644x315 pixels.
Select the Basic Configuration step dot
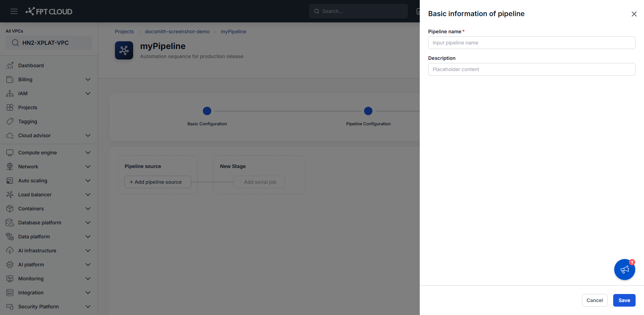[207, 111]
